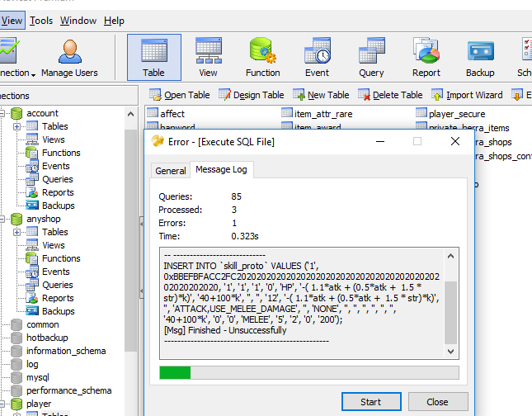Select Reports under anyshop database
532x416 pixels.
[x=58, y=298]
